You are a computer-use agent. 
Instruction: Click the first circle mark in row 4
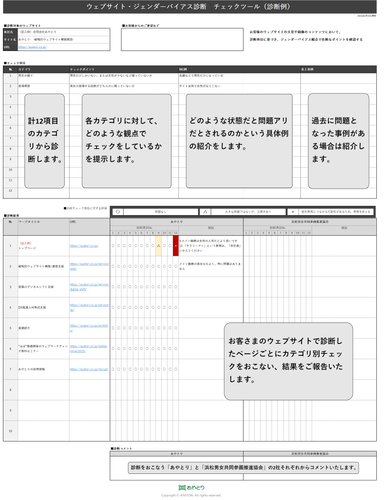tap(113, 307)
